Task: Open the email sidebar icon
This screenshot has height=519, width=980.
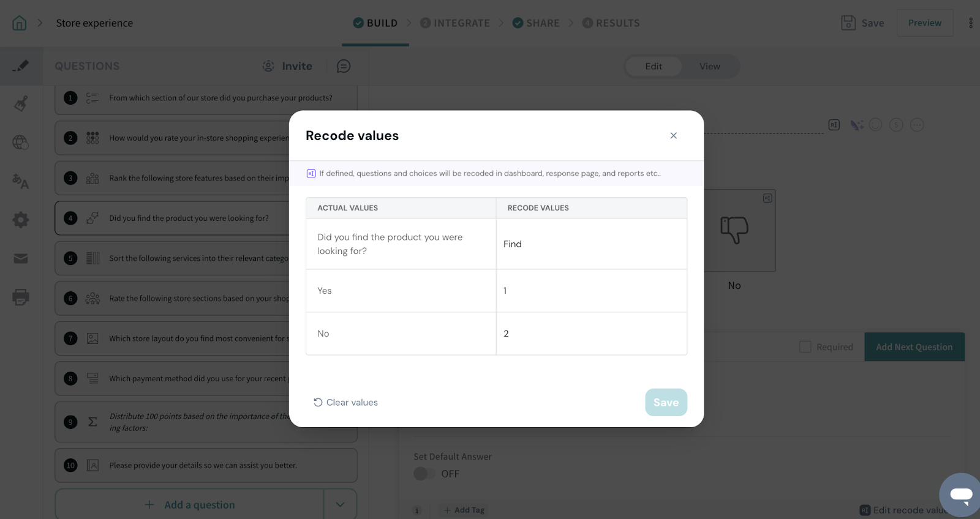Action: pos(21,258)
